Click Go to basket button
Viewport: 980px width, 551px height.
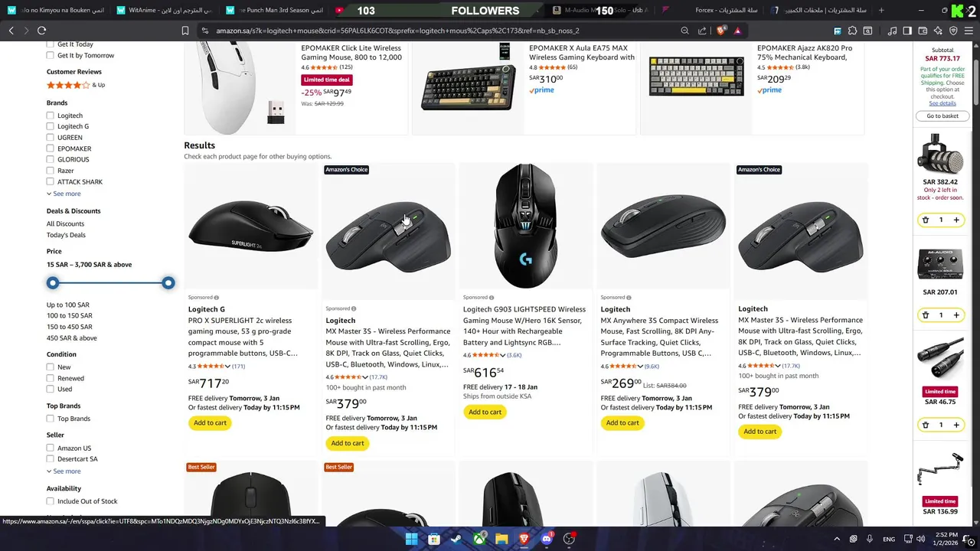tap(942, 116)
